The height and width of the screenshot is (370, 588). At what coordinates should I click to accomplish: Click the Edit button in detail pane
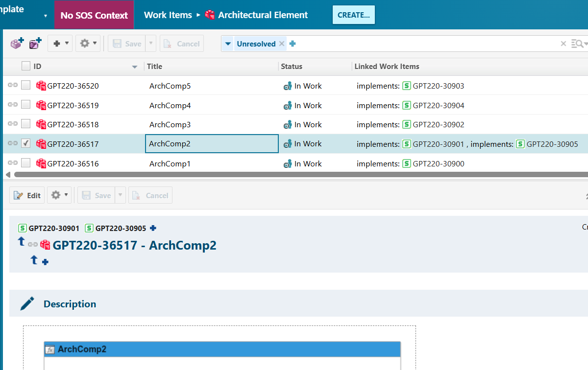[27, 195]
